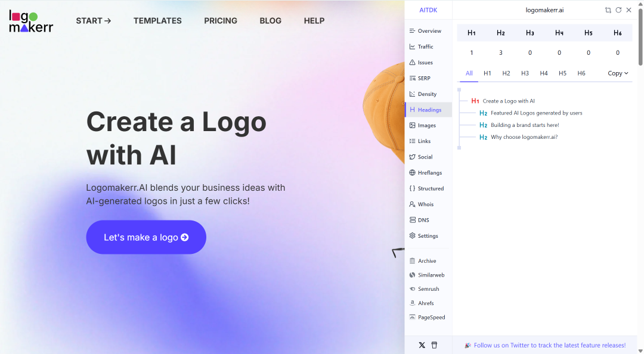Click the crop/screenshot icon in panel header
This screenshot has height=354, width=644.
(x=608, y=10)
